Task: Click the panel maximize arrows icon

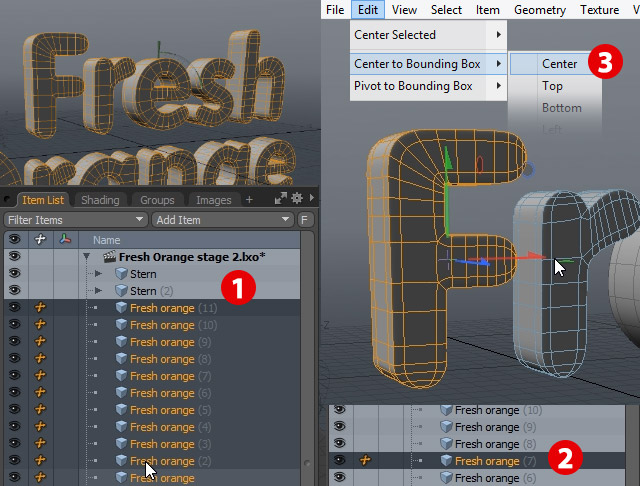Action: [280, 198]
